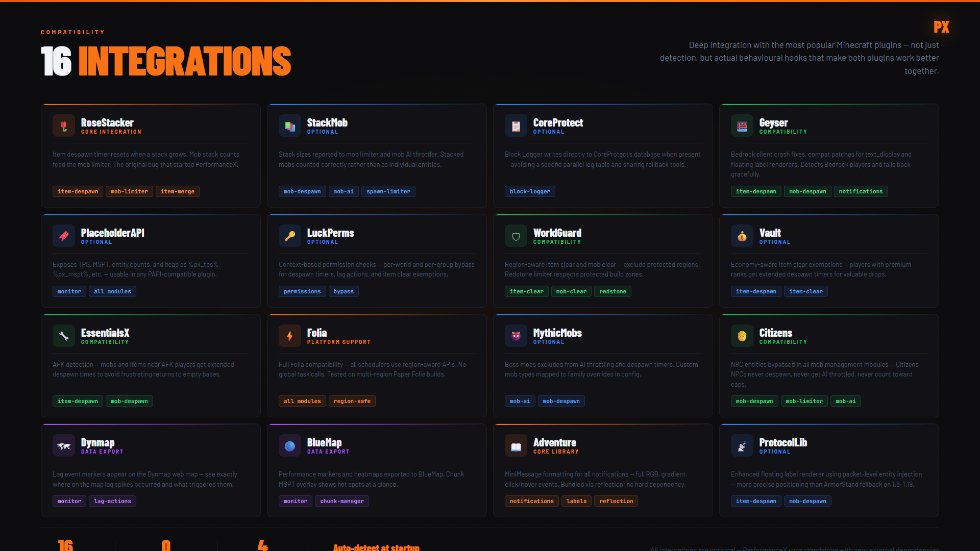Click the monitor tag on BlueMap
Image resolution: width=980 pixels, height=551 pixels.
pos(296,501)
